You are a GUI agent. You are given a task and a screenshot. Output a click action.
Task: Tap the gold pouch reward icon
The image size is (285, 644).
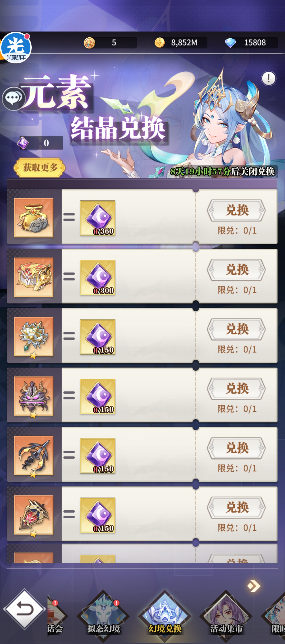pos(34,218)
